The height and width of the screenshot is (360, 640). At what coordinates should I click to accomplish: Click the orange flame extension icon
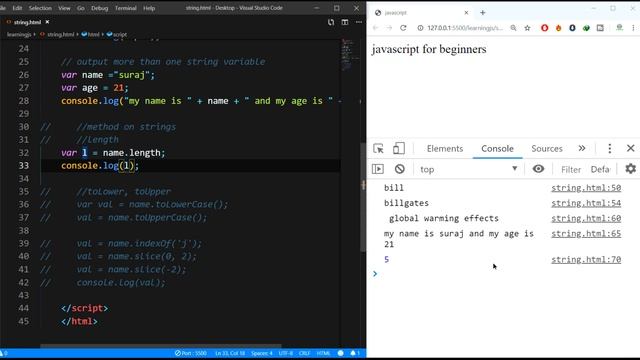click(558, 28)
